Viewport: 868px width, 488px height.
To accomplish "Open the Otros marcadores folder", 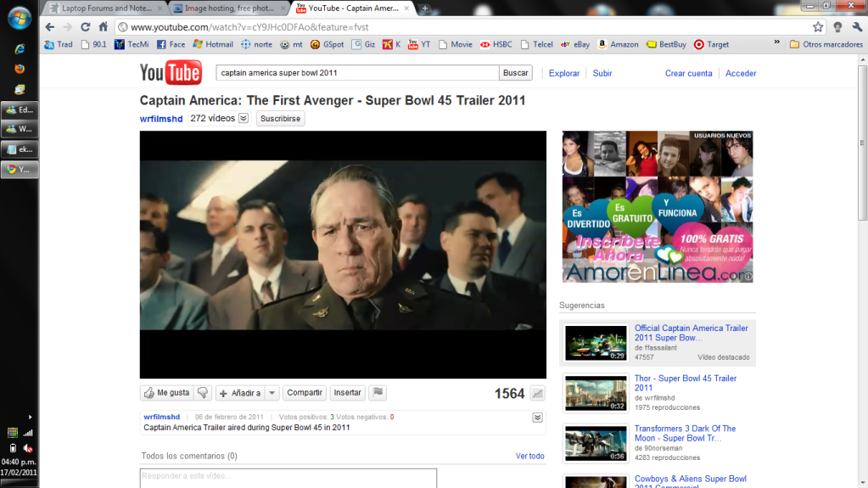I will coord(826,44).
